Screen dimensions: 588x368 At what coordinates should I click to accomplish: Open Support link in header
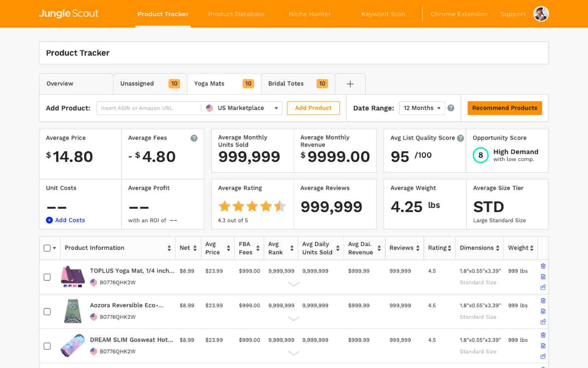(x=513, y=14)
